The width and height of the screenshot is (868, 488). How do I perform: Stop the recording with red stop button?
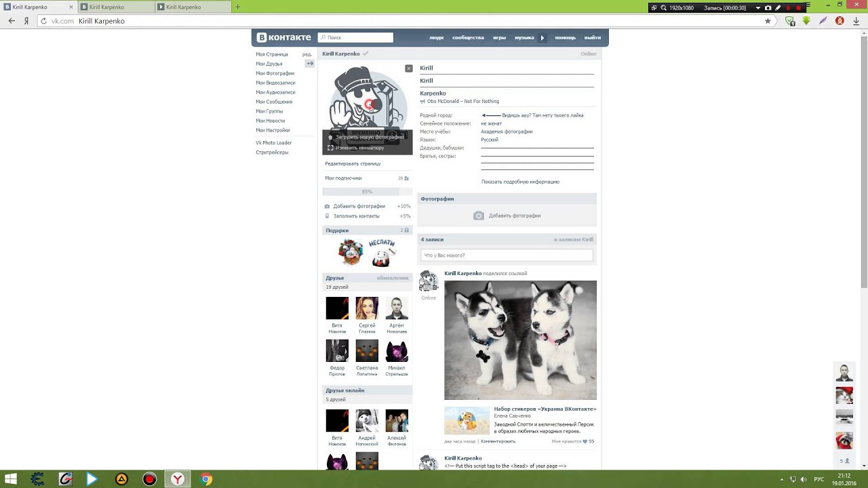click(x=798, y=8)
